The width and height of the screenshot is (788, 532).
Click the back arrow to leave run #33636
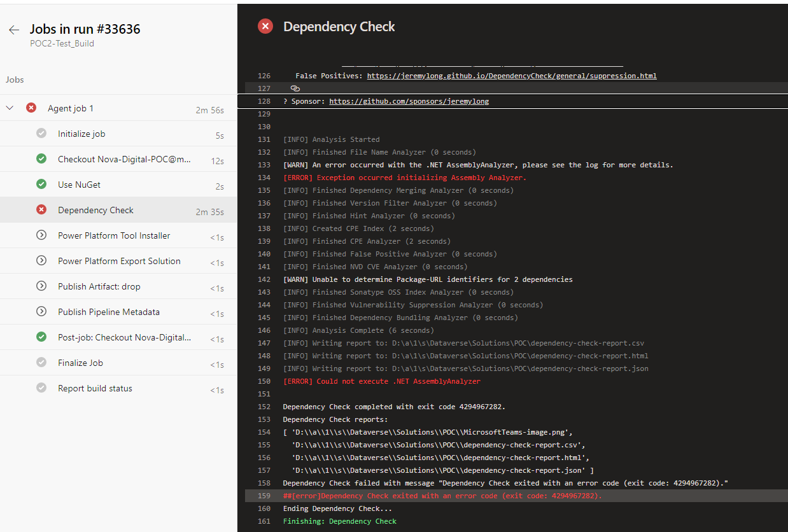(14, 29)
